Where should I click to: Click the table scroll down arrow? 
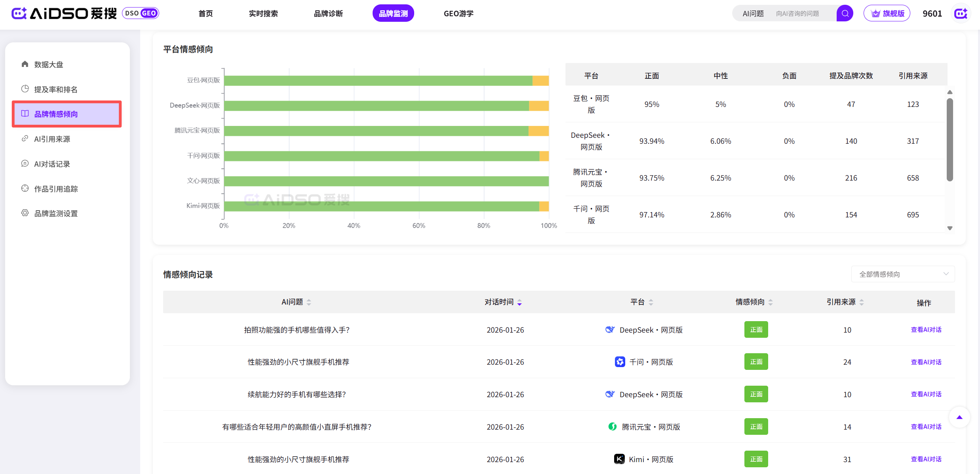[x=950, y=228]
